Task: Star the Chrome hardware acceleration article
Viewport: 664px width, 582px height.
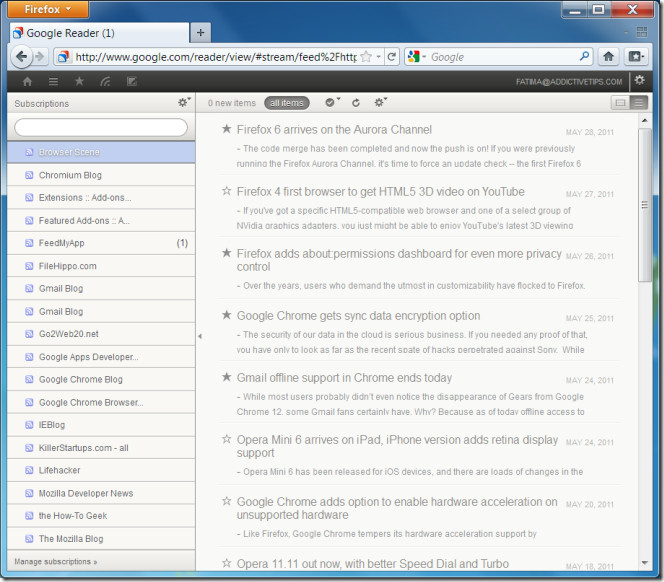Action: pyautogui.click(x=227, y=501)
